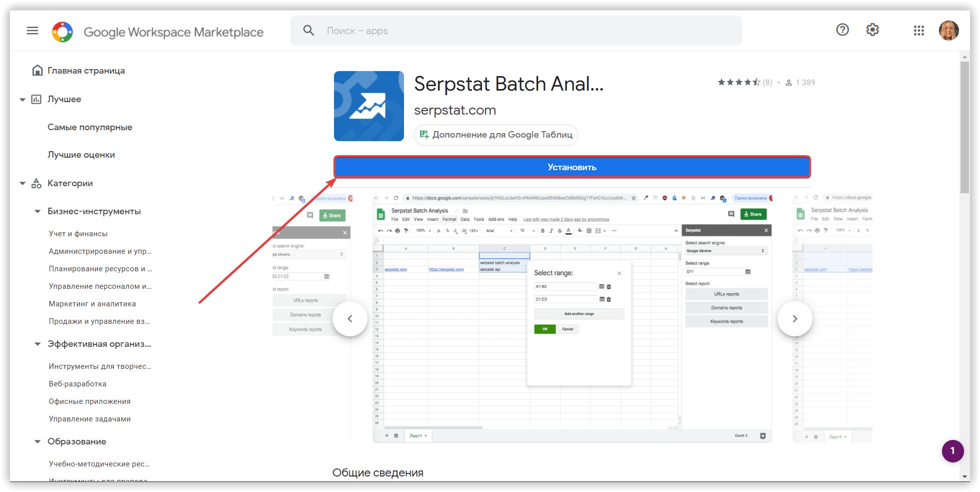Click the Serpstat app logo image
This screenshot has width=980, height=492.
(369, 106)
